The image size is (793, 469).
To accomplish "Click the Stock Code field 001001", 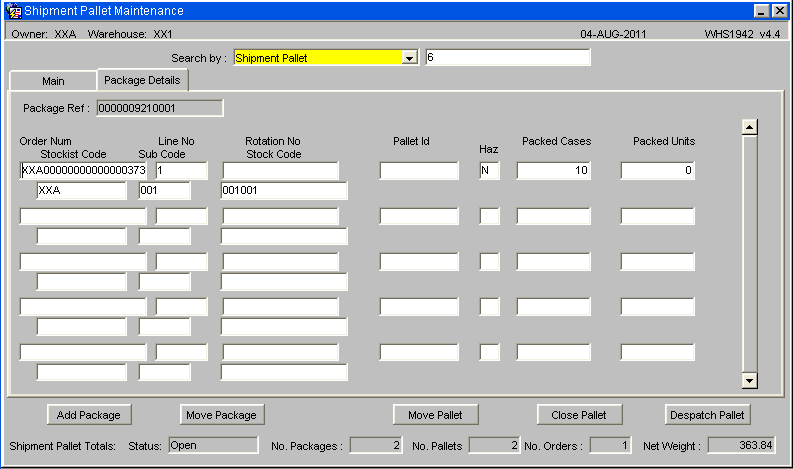I will [284, 191].
